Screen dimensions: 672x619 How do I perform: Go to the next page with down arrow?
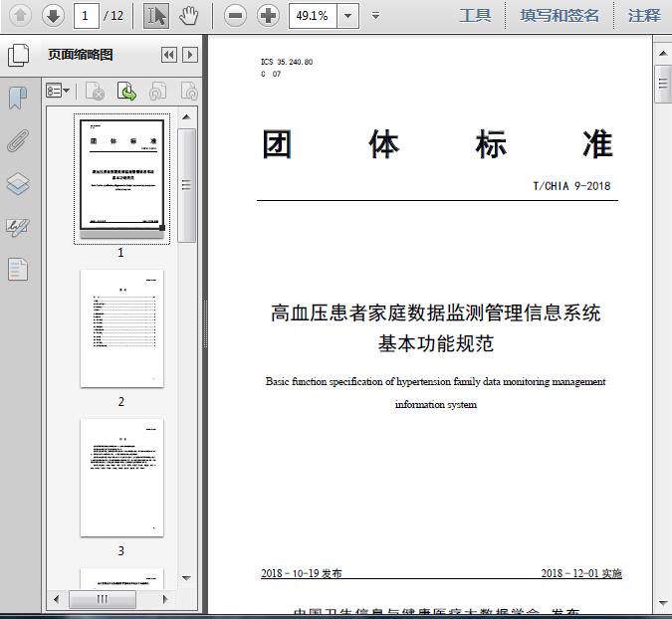(53, 16)
